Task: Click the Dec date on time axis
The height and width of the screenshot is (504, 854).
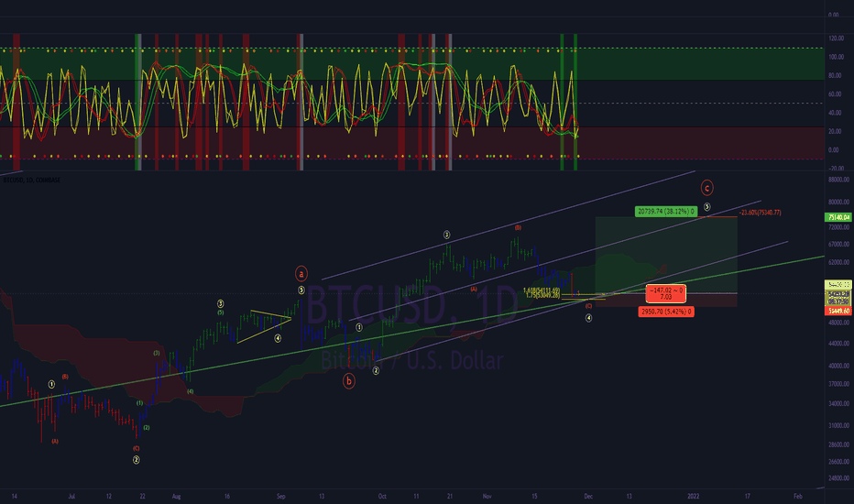Action: tap(588, 497)
